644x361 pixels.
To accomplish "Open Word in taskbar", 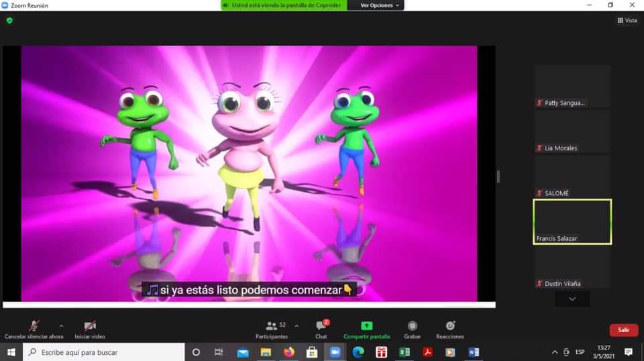I will (474, 352).
